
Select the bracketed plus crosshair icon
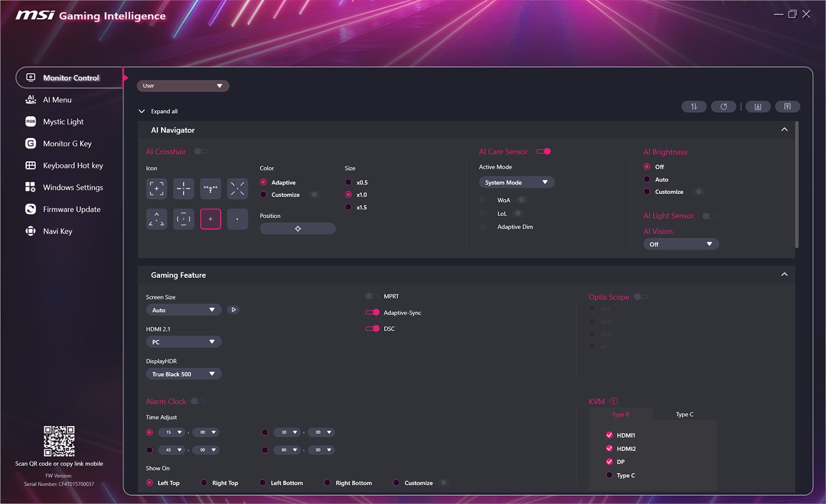[156, 189]
